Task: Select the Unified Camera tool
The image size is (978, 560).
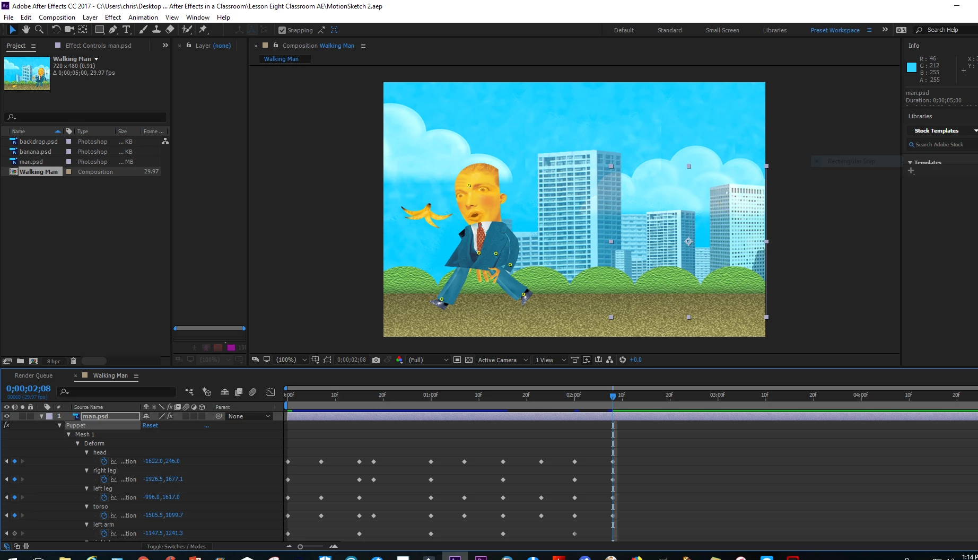Action: pos(69,30)
